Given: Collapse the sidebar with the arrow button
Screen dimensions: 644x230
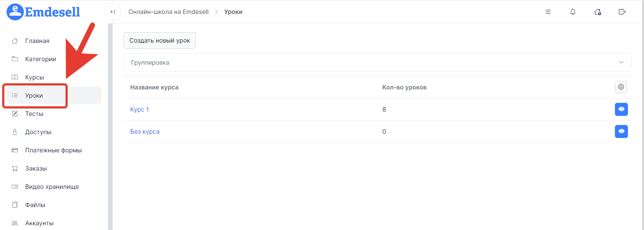Looking at the screenshot, I should [x=112, y=12].
